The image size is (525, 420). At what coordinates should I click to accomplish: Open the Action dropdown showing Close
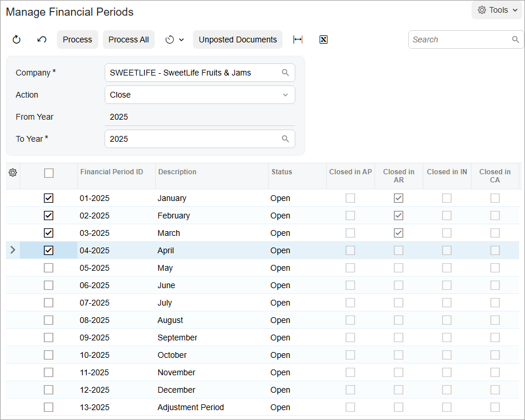tap(200, 95)
